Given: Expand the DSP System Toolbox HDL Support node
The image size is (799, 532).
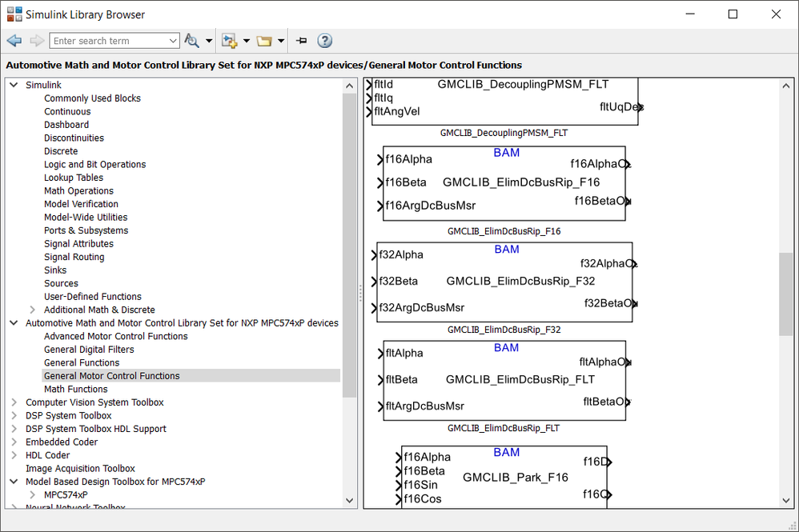Looking at the screenshot, I should [14, 429].
